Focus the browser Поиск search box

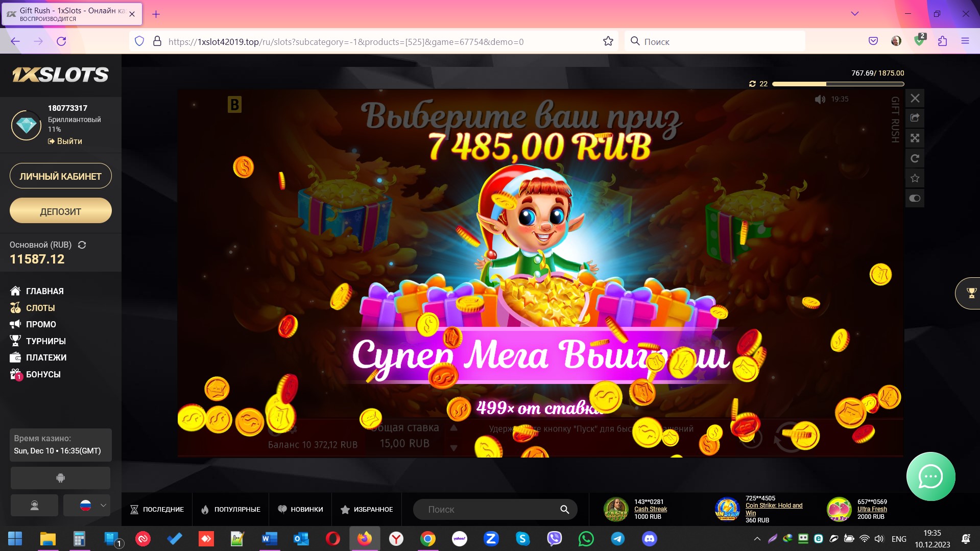click(715, 41)
